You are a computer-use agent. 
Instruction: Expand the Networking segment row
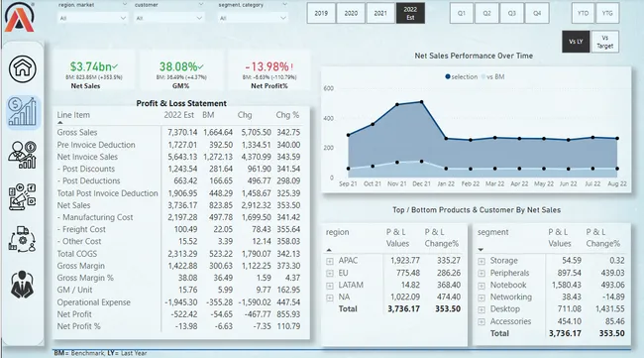tap(482, 298)
